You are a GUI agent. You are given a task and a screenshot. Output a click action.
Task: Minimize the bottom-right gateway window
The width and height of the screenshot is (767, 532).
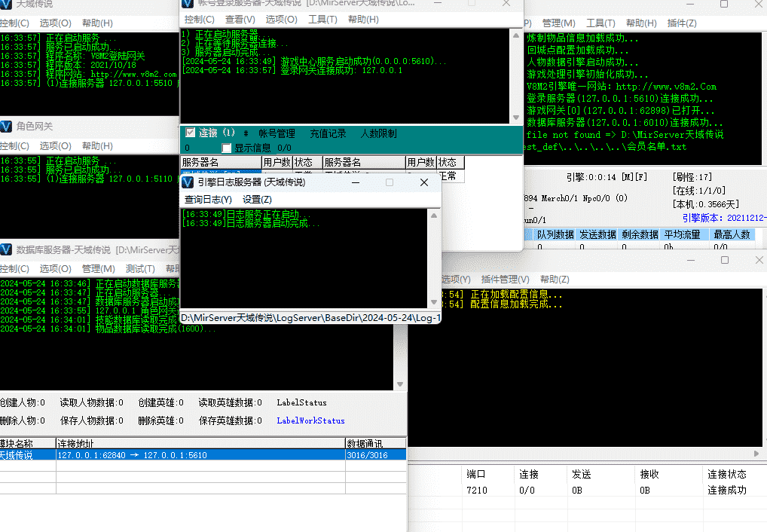[691, 260]
